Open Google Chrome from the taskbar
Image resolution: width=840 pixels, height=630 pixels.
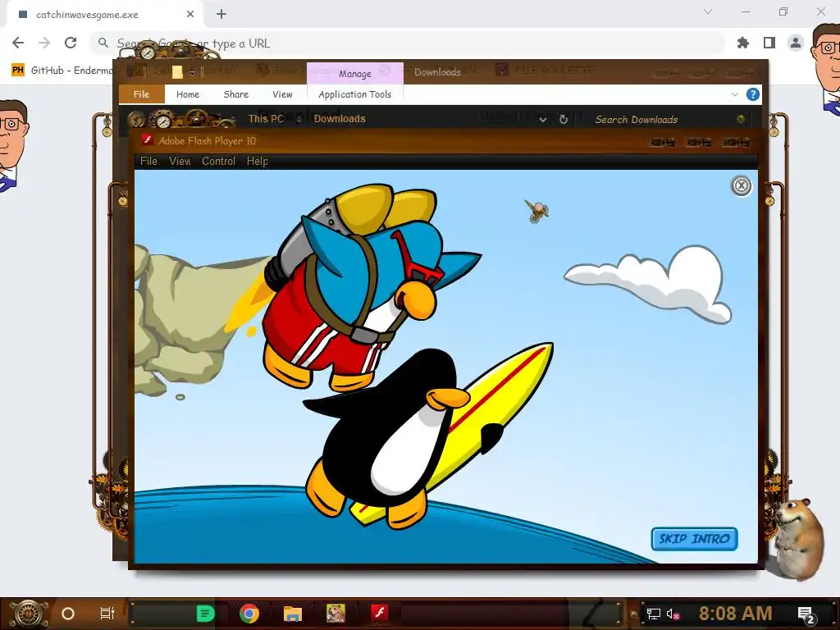point(249,614)
